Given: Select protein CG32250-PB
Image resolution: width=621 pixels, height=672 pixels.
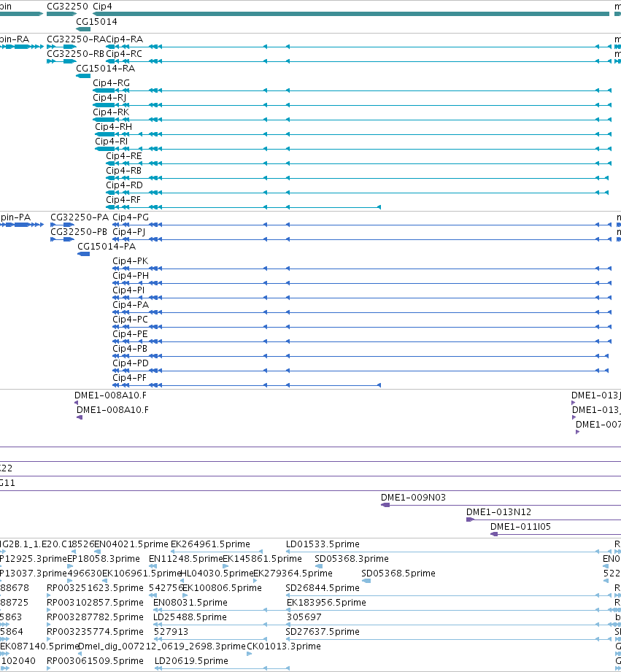Looking at the screenshot, I should coord(79,232).
